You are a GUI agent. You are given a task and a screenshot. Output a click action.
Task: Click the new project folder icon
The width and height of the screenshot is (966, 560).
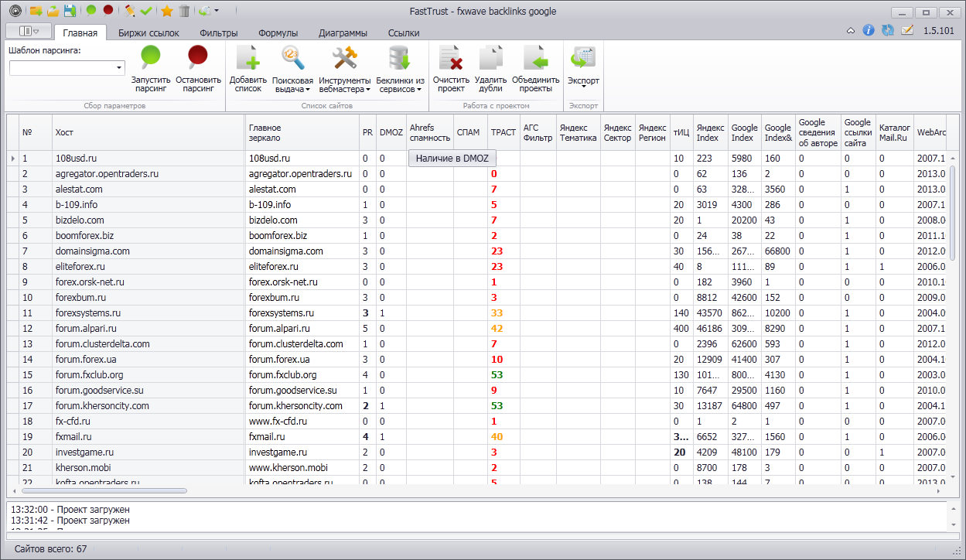[36, 11]
